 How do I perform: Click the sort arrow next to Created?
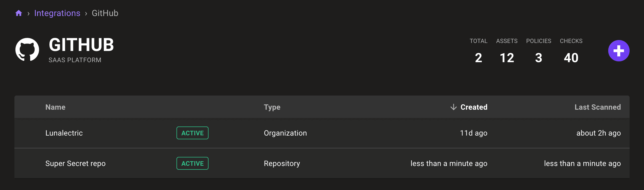click(453, 107)
